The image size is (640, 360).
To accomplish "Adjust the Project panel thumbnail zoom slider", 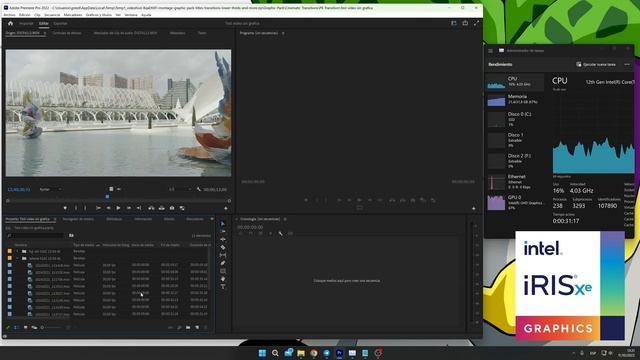I will click(x=52, y=327).
